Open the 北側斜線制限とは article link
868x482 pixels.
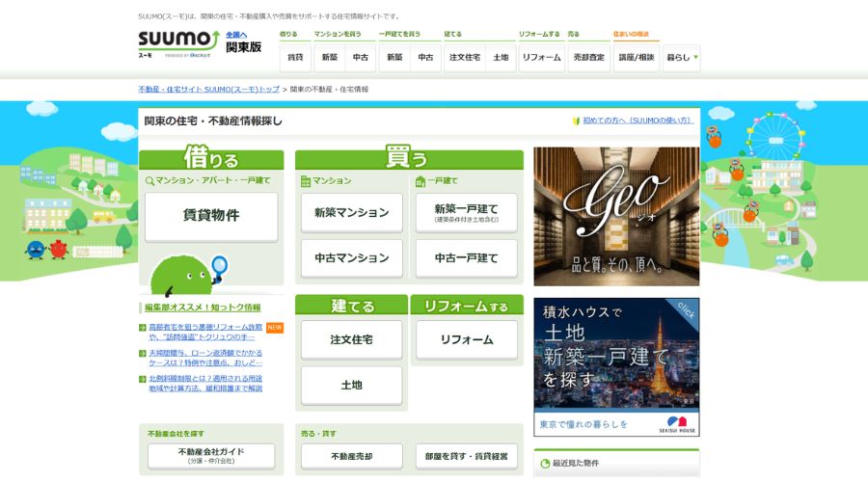click(205, 383)
